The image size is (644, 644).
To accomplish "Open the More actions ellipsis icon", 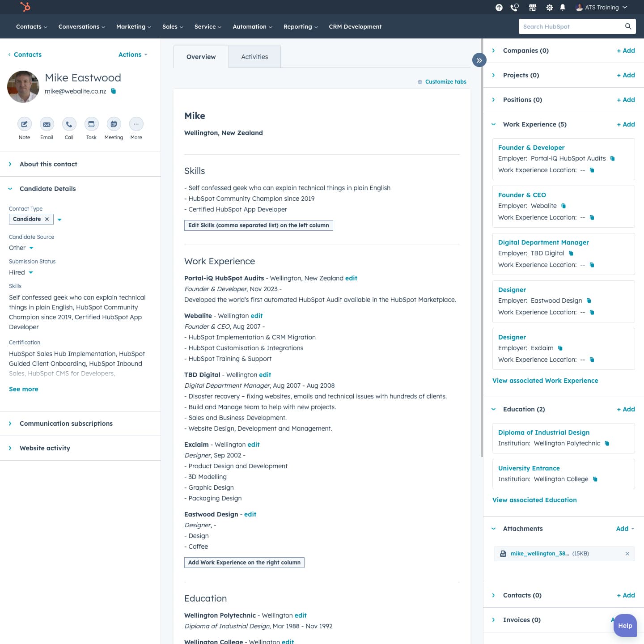I will point(136,124).
